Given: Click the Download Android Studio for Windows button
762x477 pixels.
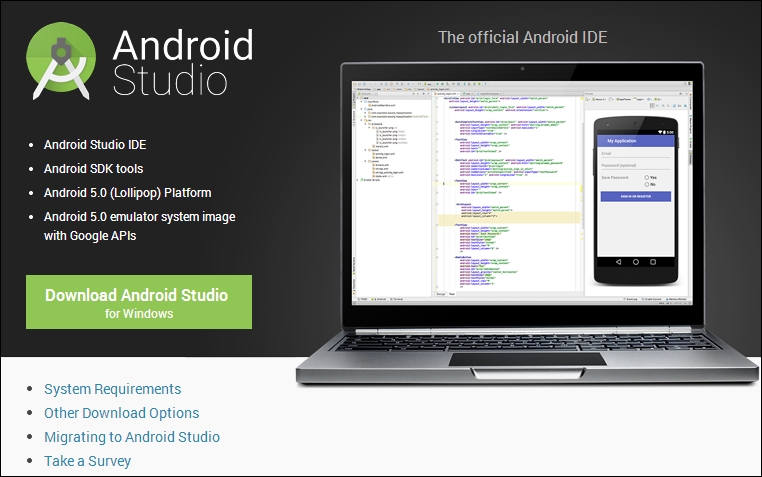Looking at the screenshot, I should point(139,302).
